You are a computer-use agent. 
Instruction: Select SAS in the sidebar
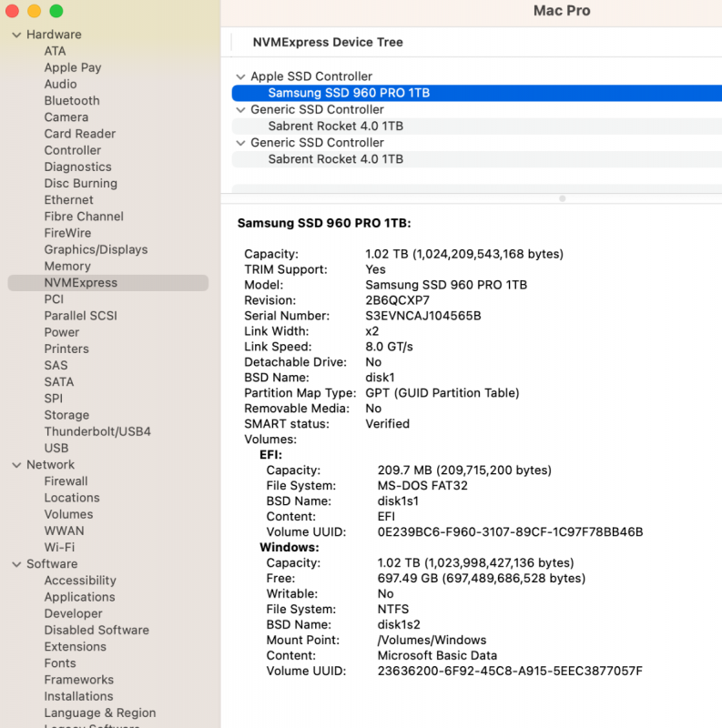[x=56, y=366]
